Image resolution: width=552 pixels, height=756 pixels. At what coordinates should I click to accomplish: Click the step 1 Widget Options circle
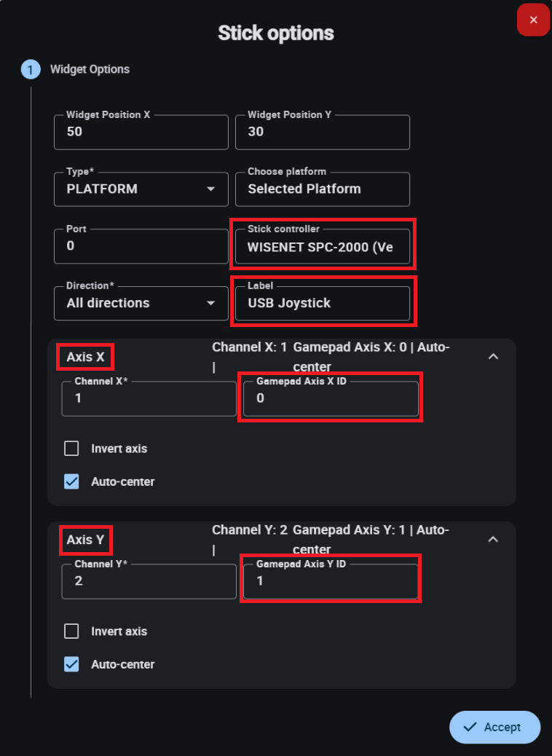pyautogui.click(x=31, y=70)
